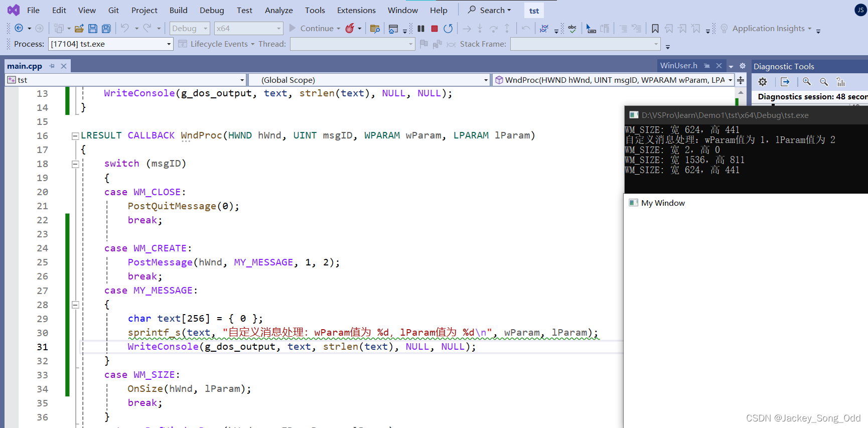Restart debugging with circular arrow icon
Screen dimensions: 868x428
point(448,29)
